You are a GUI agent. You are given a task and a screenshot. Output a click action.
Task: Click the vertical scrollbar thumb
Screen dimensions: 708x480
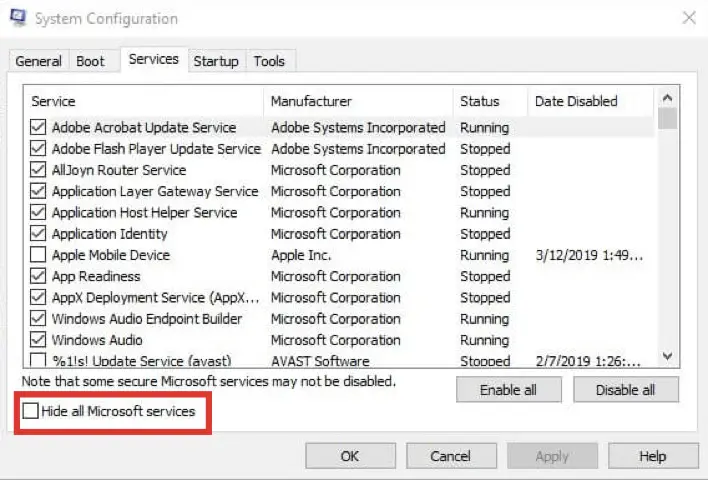[x=667, y=119]
